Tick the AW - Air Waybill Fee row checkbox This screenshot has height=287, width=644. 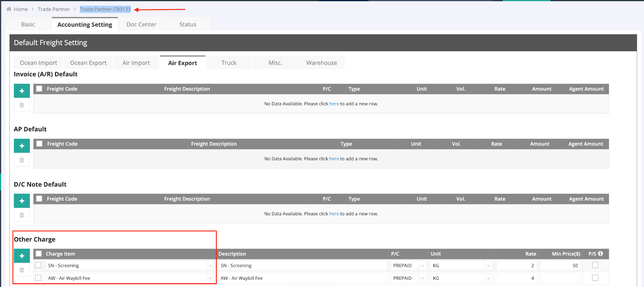tap(38, 278)
